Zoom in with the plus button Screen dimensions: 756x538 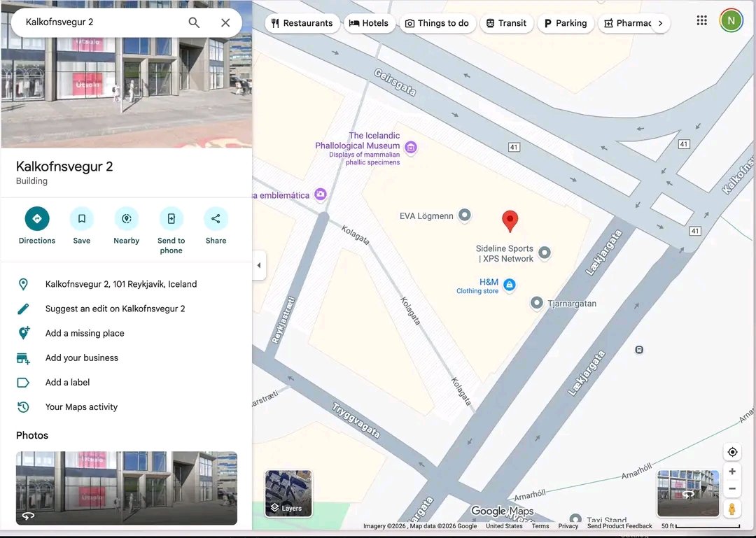point(732,472)
